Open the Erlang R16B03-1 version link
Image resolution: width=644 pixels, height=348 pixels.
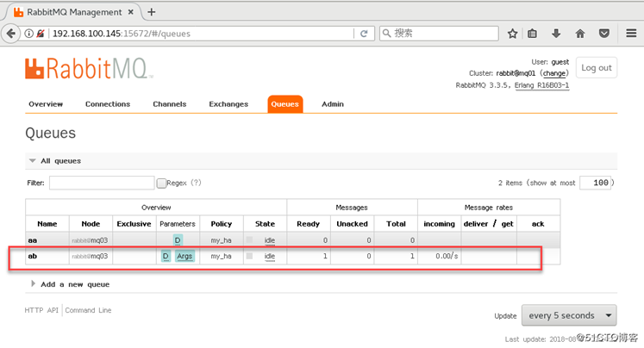(541, 85)
